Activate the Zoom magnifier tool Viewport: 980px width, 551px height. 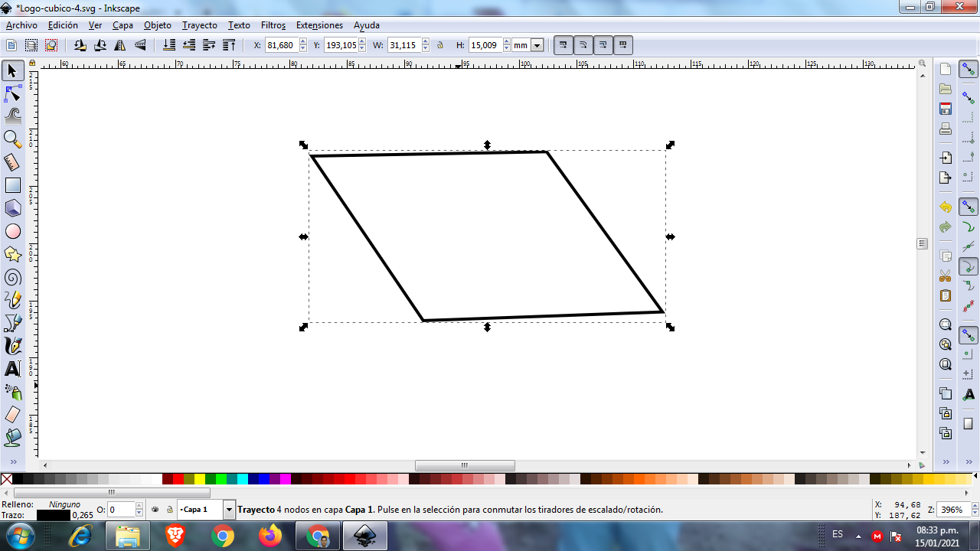(x=12, y=139)
